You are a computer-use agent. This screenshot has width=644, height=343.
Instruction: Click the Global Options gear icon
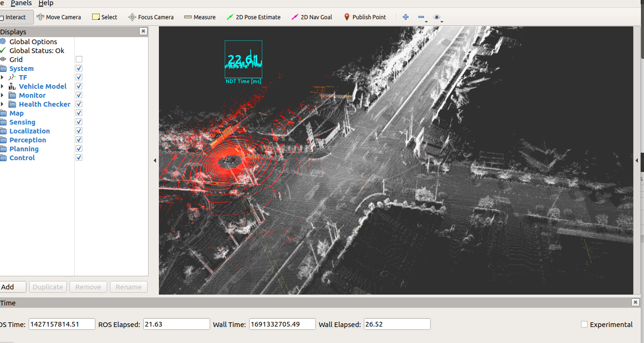pyautogui.click(x=3, y=41)
